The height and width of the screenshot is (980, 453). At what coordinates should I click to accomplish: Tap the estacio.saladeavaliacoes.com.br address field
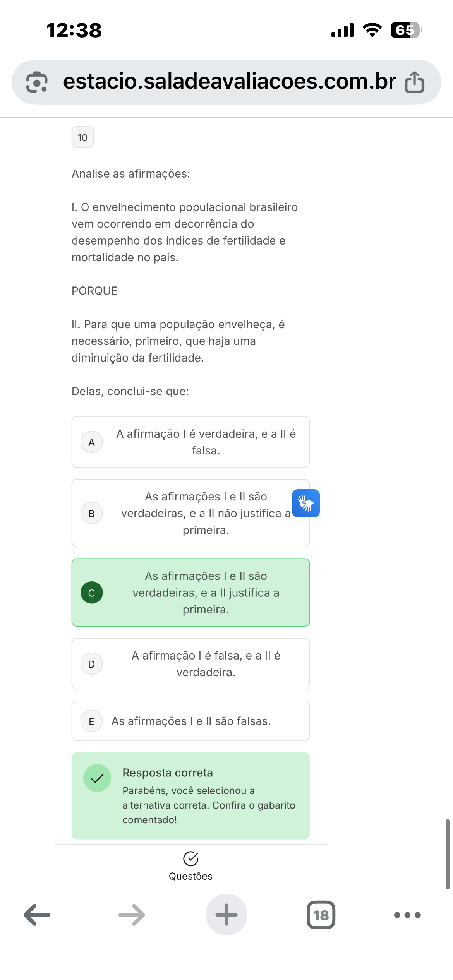pos(229,82)
